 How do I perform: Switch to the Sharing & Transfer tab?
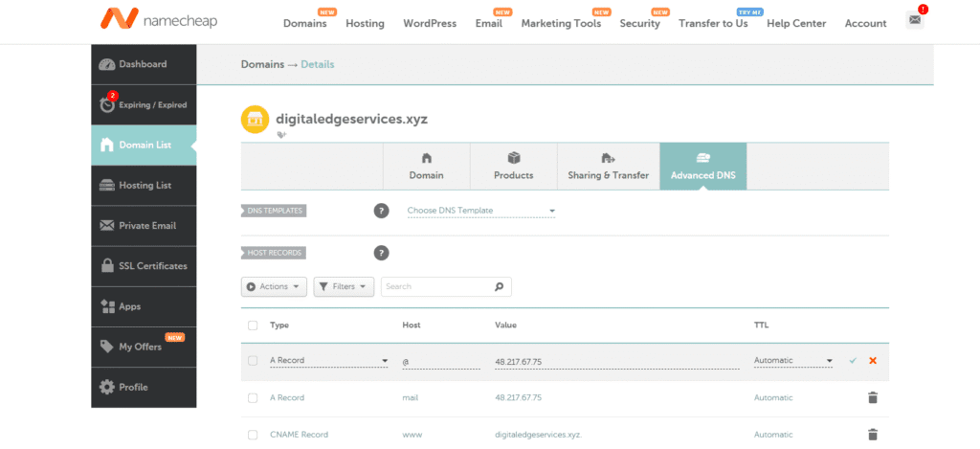609,167
